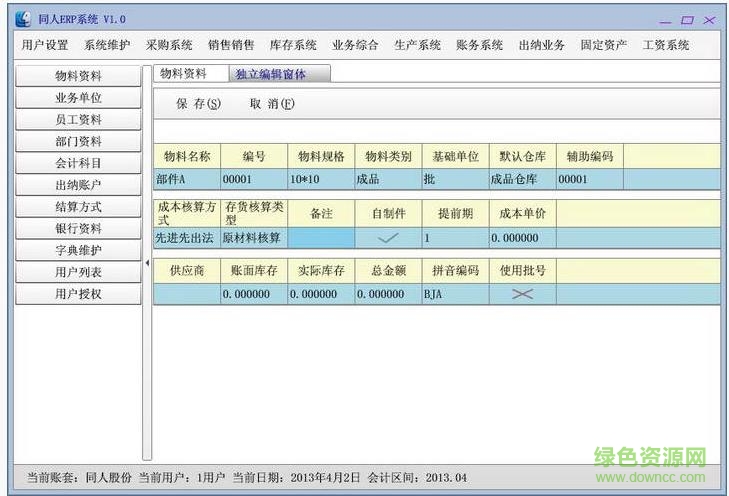This screenshot has height=496, width=729.
Task: Click the empty 备注 input cell
Action: pyautogui.click(x=321, y=238)
